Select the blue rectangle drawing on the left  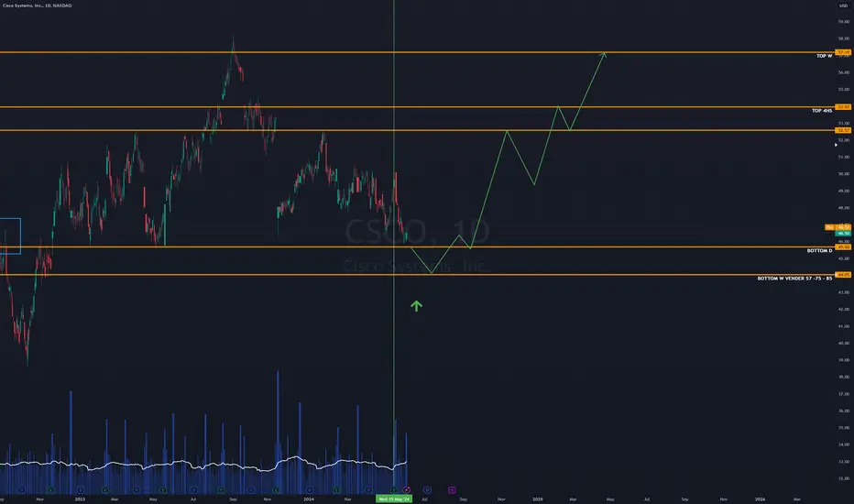[x=10, y=236]
